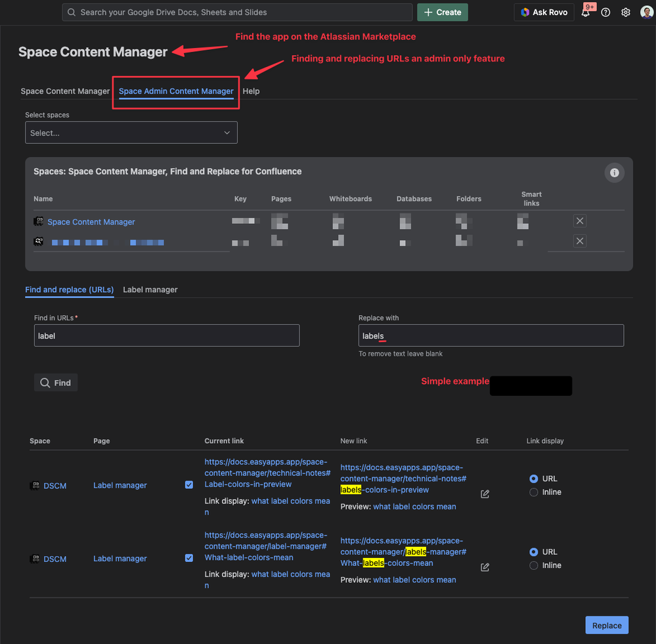Remove the Space Content Manager space row
This screenshot has width=656, height=644.
(579, 221)
